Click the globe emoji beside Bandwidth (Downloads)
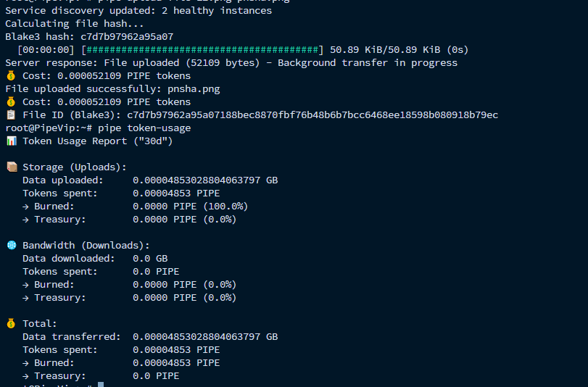This screenshot has height=387, width=588. 12,245
